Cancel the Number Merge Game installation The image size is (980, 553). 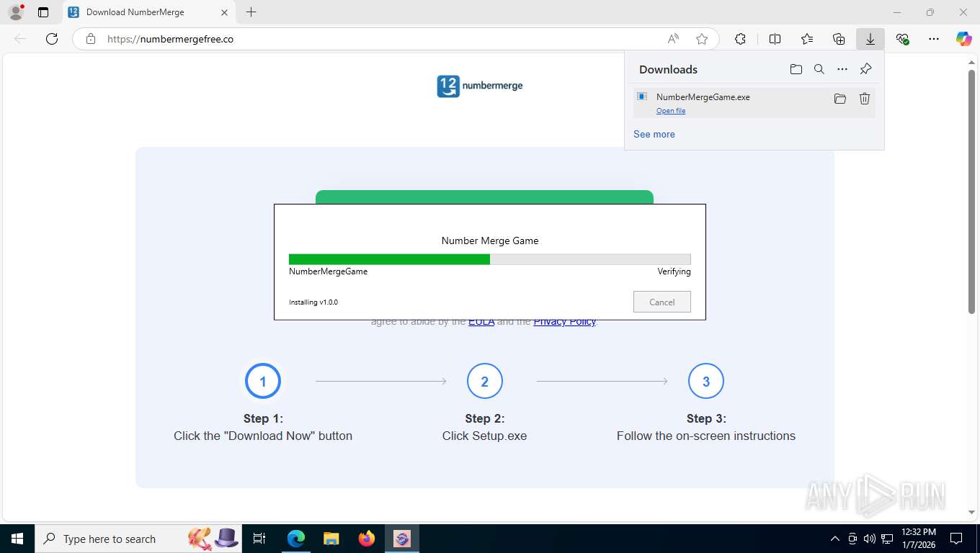tap(662, 302)
